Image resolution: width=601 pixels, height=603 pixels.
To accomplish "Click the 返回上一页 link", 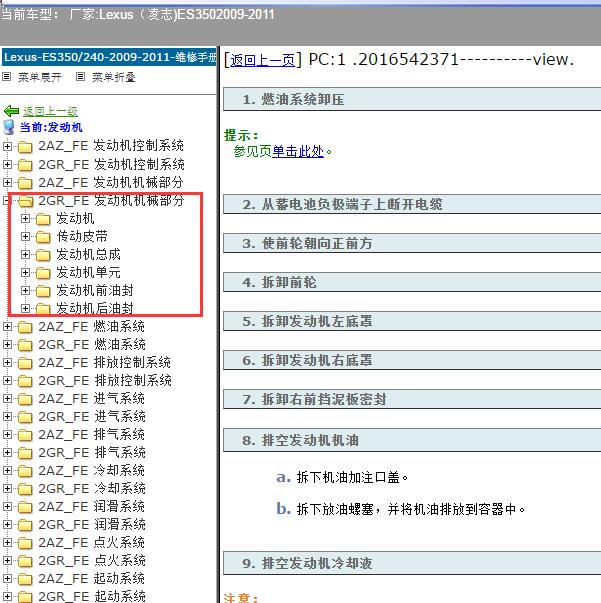I will coord(263,60).
